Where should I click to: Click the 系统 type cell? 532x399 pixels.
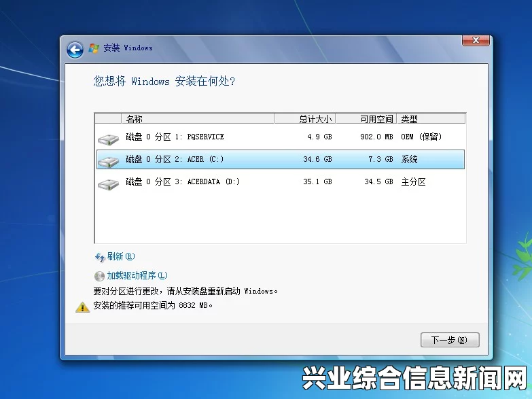pos(409,159)
